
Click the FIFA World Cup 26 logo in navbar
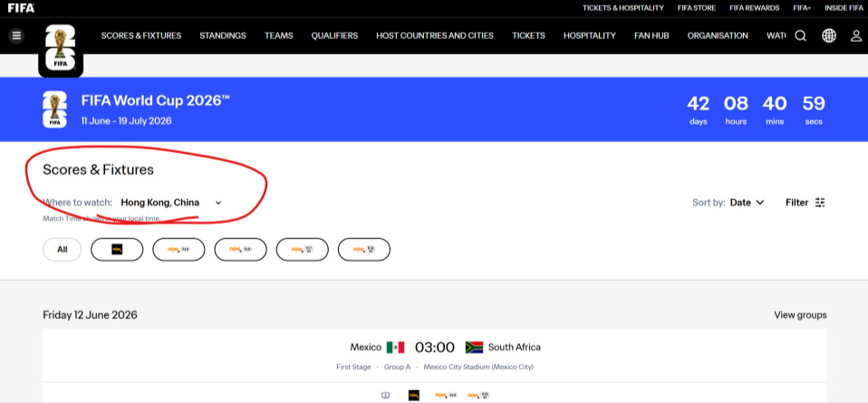point(61,50)
